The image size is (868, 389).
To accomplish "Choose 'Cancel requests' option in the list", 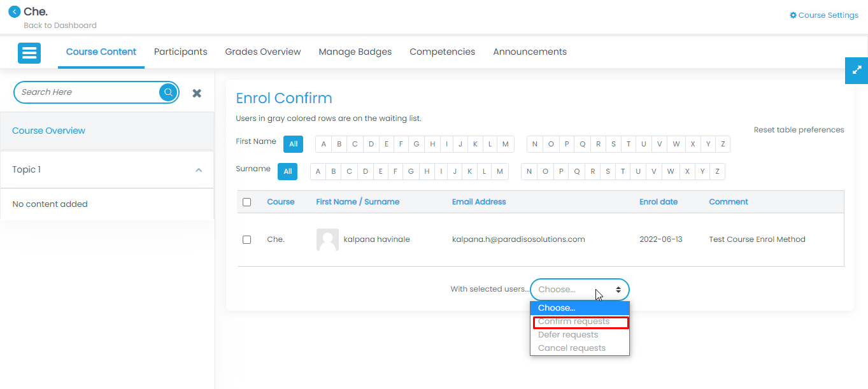I will (572, 348).
